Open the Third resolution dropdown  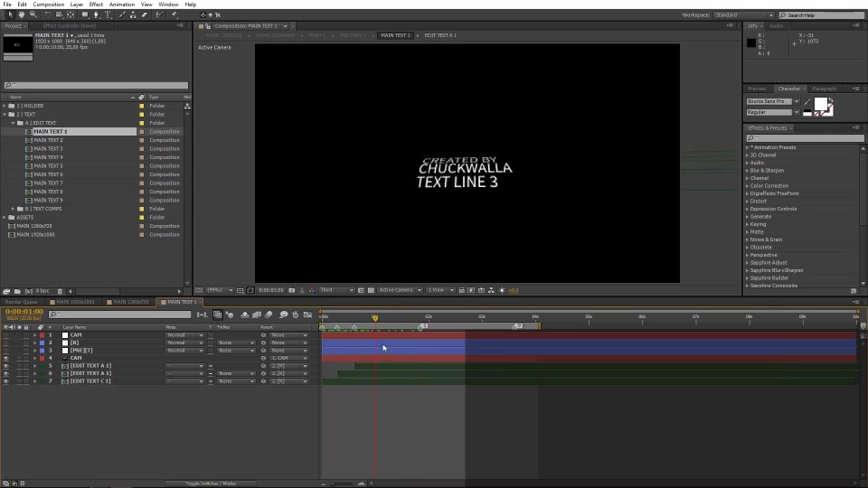coord(336,290)
